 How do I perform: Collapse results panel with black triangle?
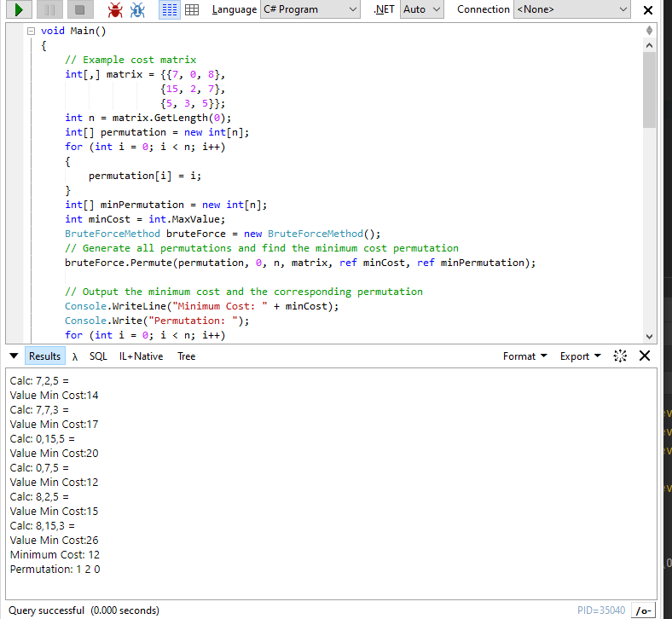14,356
